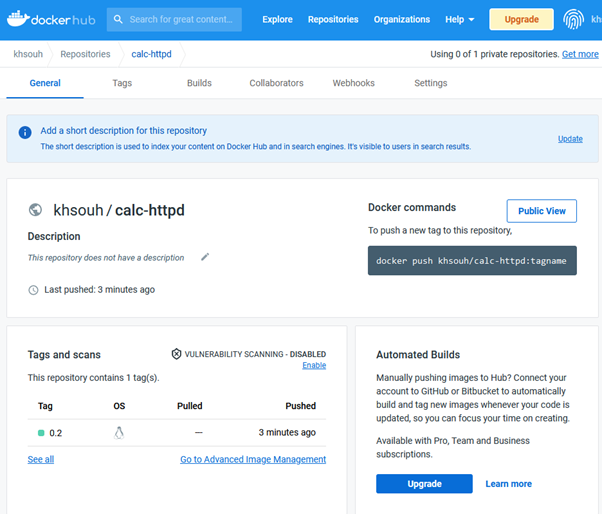Open Go to Advanced Image Management link
602x514 pixels.
coord(253,459)
